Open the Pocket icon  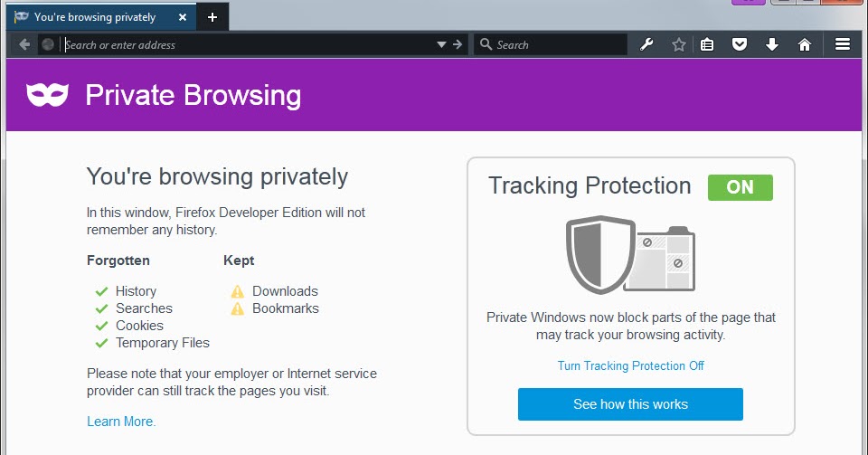740,44
